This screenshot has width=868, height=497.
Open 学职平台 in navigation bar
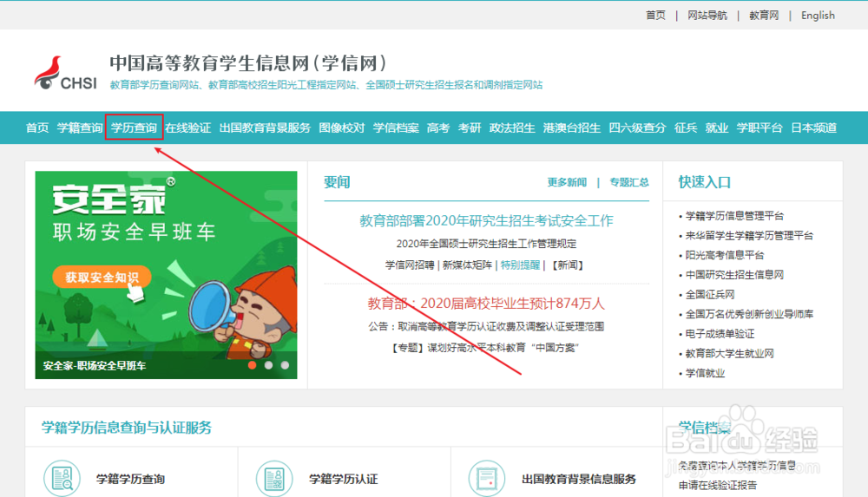click(759, 128)
